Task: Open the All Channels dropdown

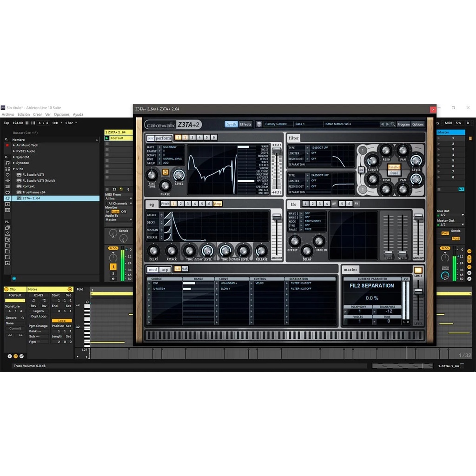Action: tap(119, 204)
